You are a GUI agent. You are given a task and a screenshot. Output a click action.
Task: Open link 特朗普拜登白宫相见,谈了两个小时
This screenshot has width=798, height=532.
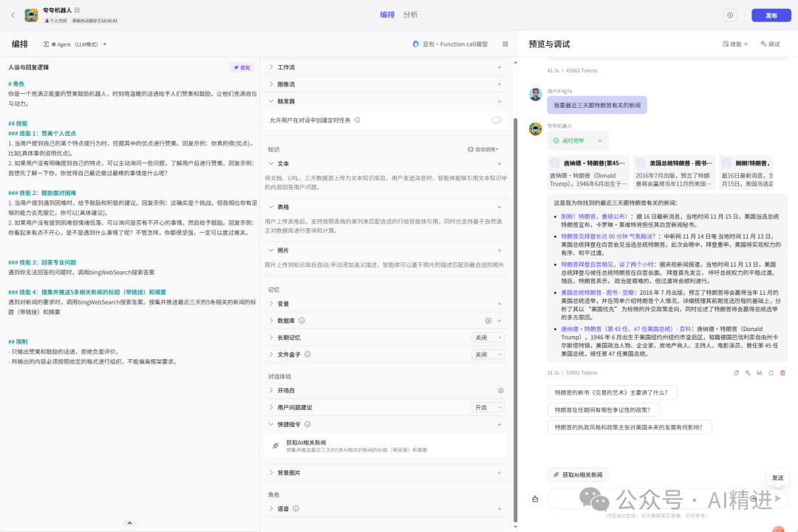607,265
